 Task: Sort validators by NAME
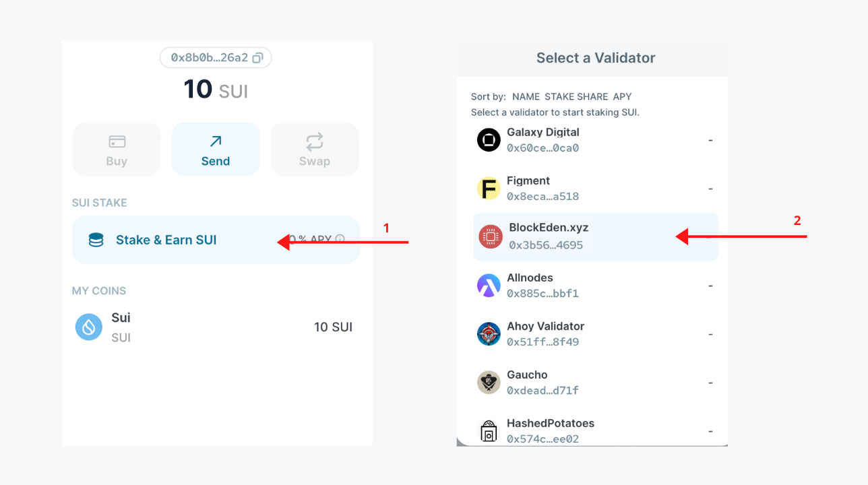[x=526, y=96]
